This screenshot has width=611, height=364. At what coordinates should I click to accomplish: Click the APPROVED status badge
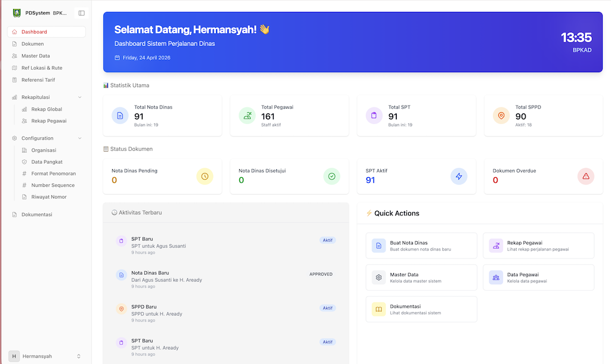321,274
